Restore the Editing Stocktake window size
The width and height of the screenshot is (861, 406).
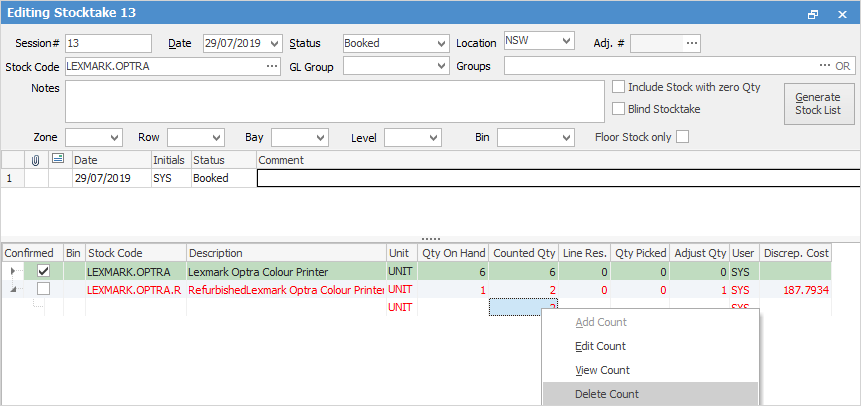[813, 13]
